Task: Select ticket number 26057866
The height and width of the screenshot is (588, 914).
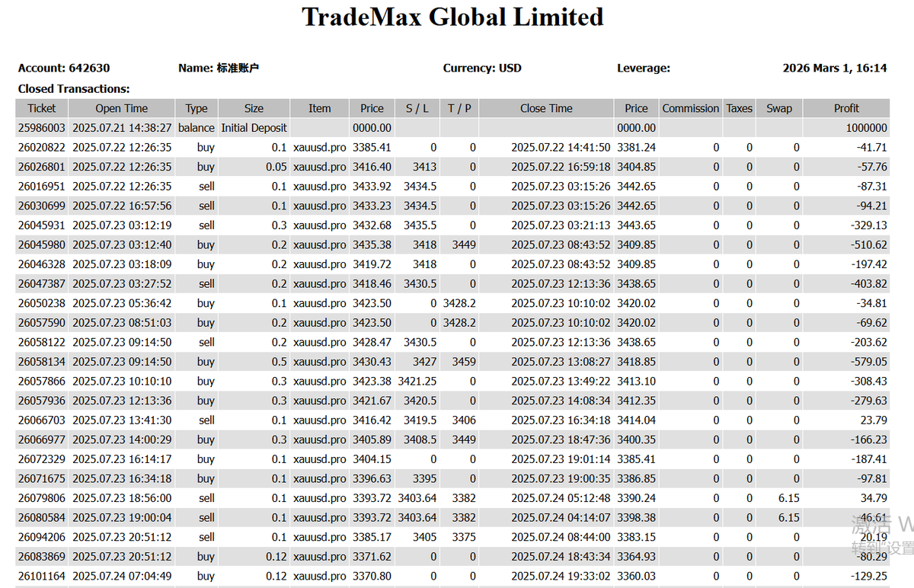Action: coord(42,381)
